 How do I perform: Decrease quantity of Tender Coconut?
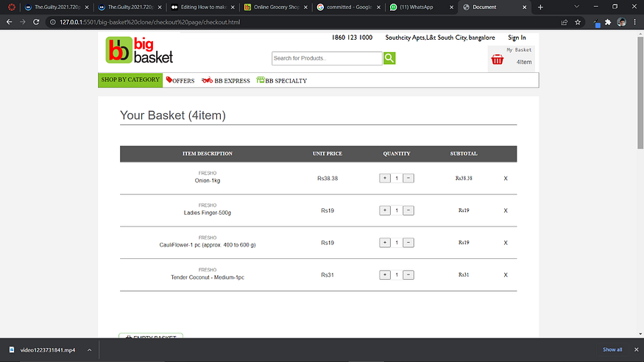pos(408,275)
